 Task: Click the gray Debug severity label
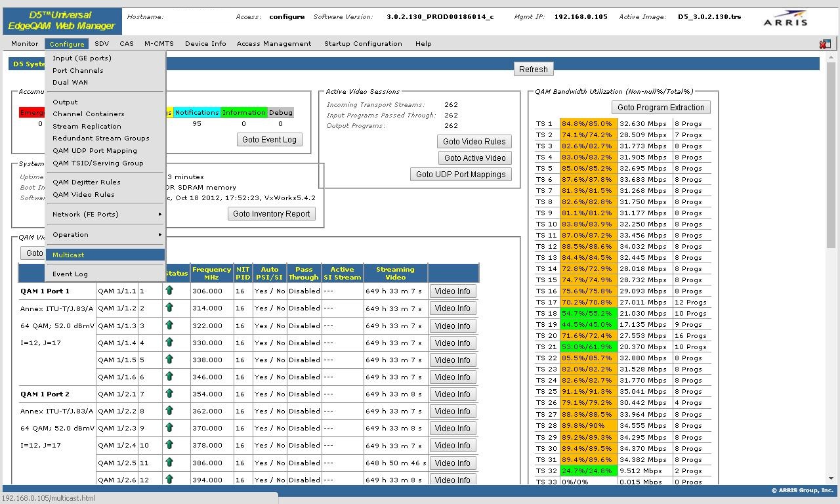pyautogui.click(x=281, y=113)
